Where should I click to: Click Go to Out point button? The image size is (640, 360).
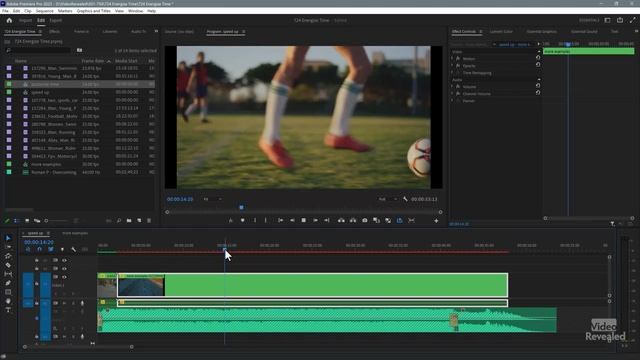[x=327, y=220]
